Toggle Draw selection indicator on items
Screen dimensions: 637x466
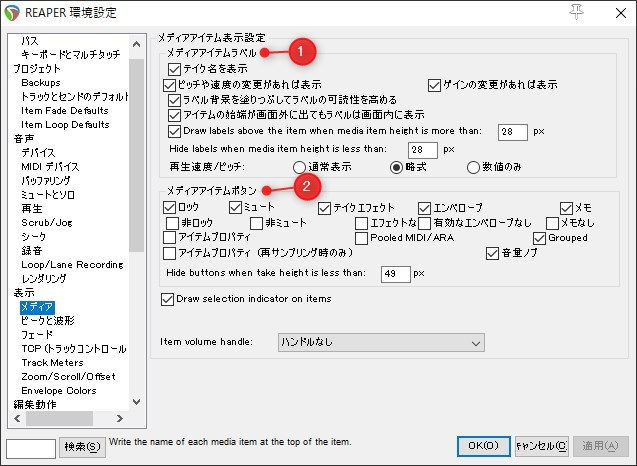point(167,299)
